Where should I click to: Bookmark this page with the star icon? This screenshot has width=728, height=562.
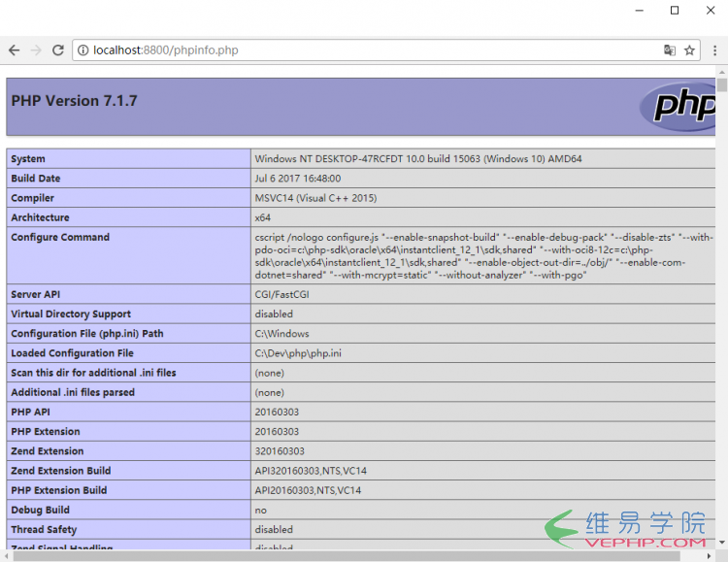click(689, 50)
